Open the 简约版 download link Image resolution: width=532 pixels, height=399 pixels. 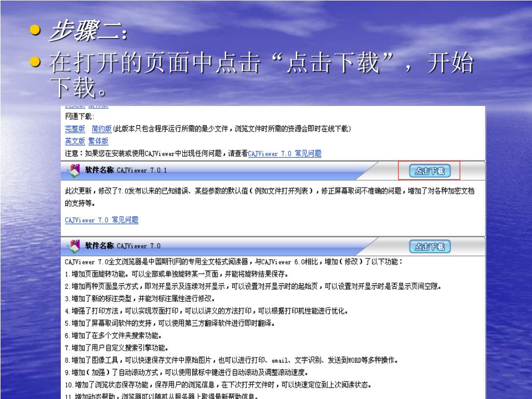101,129
